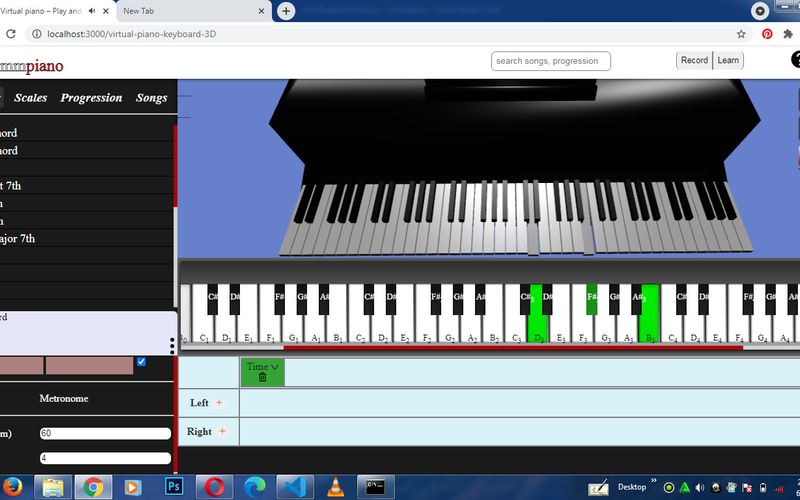Open the Extensions puzzle icon
800x500 pixels.
point(788,34)
